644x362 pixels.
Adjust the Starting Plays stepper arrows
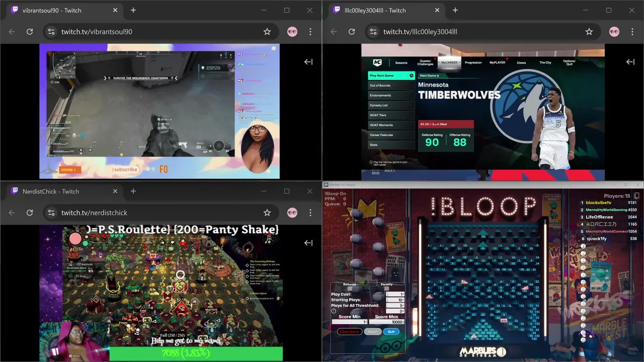point(403,300)
